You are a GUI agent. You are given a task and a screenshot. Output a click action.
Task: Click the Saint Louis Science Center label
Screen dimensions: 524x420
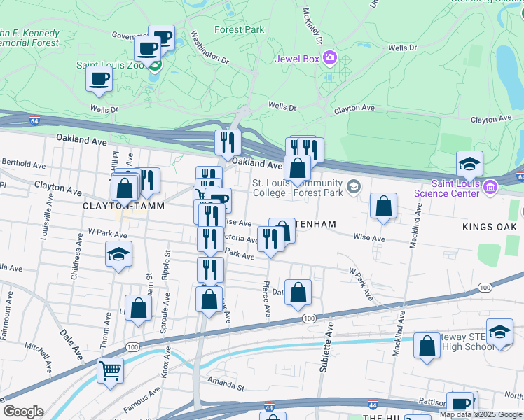[448, 188]
